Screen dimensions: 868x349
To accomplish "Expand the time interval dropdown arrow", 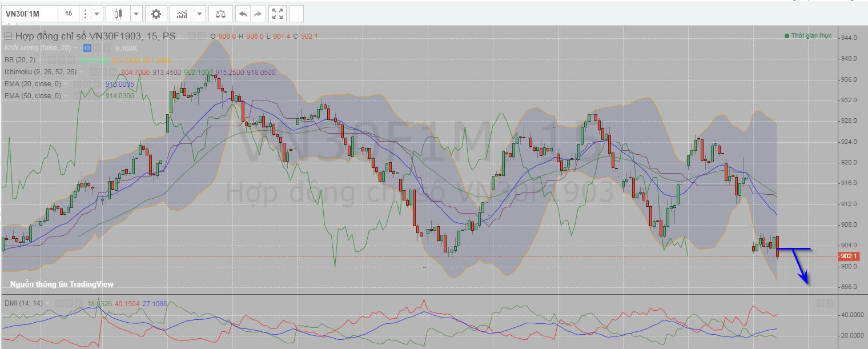I will coord(97,14).
